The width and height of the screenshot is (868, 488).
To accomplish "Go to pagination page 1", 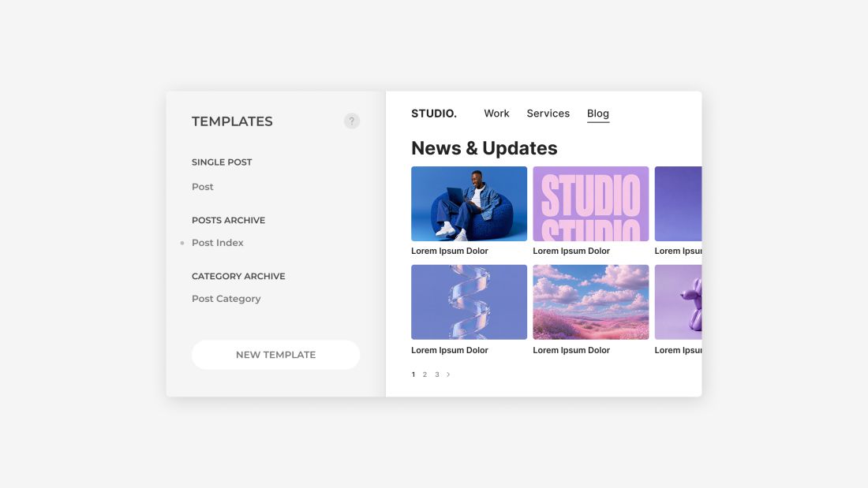I will click(413, 374).
